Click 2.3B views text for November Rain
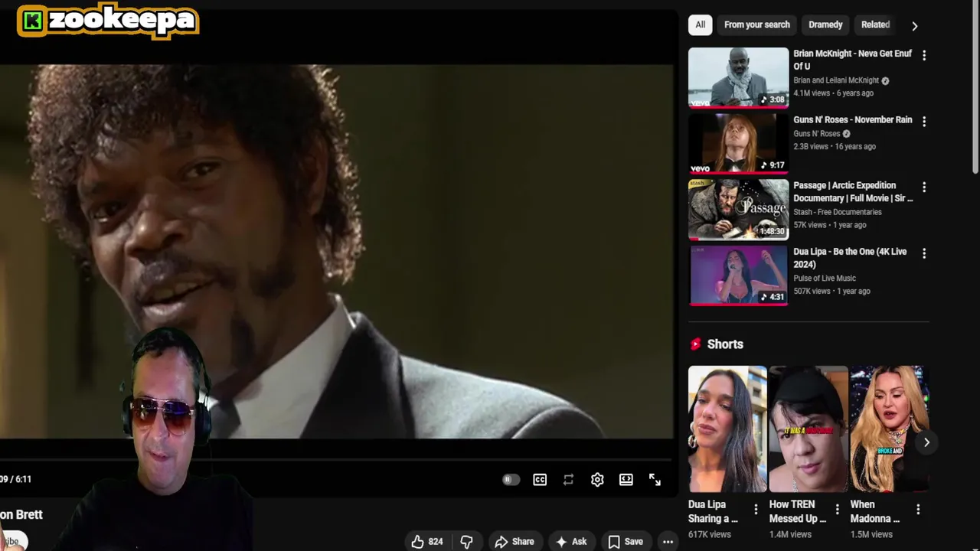 click(811, 146)
